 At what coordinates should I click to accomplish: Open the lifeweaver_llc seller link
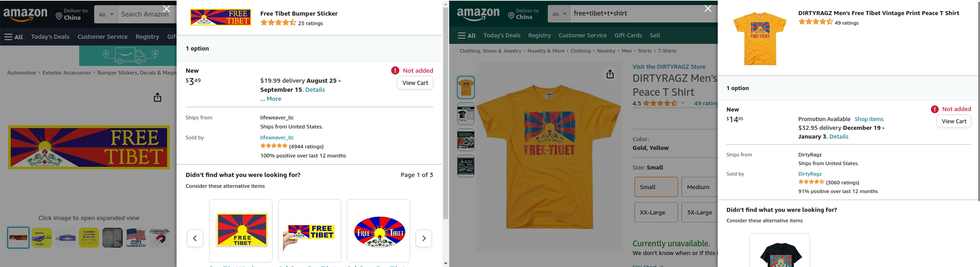[x=277, y=137]
